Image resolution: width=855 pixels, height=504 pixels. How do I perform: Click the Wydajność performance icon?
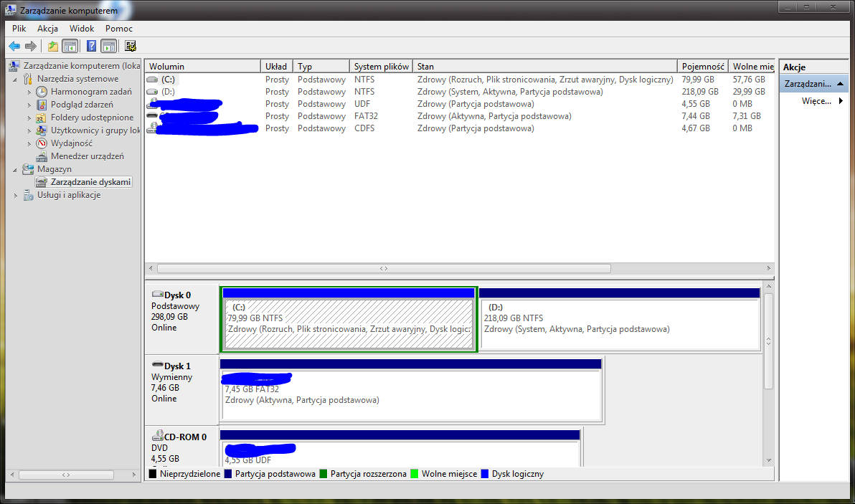42,143
